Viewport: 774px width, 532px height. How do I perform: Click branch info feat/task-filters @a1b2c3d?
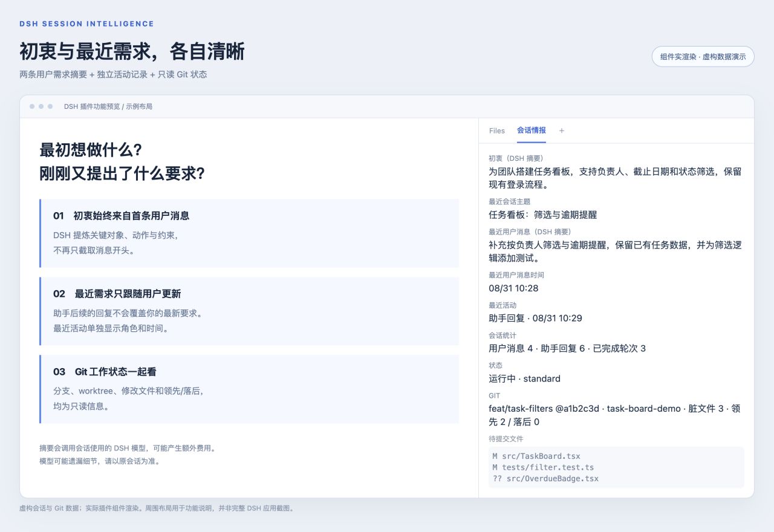544,409
